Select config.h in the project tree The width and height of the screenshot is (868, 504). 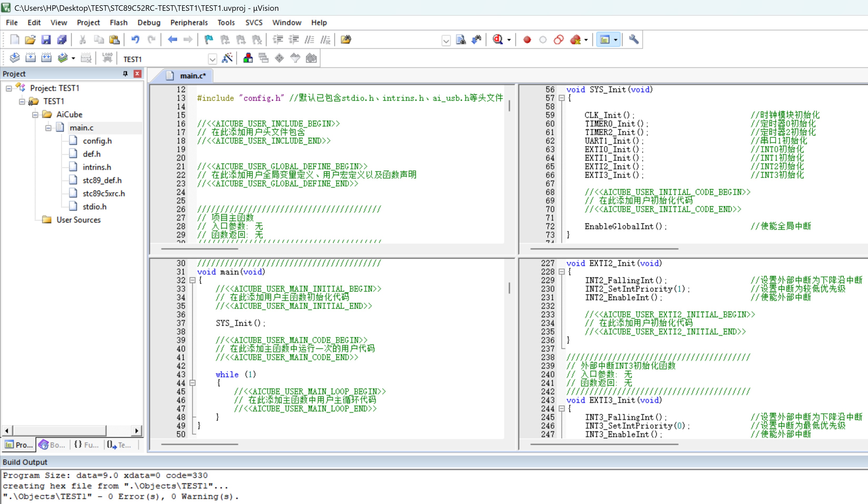97,141
